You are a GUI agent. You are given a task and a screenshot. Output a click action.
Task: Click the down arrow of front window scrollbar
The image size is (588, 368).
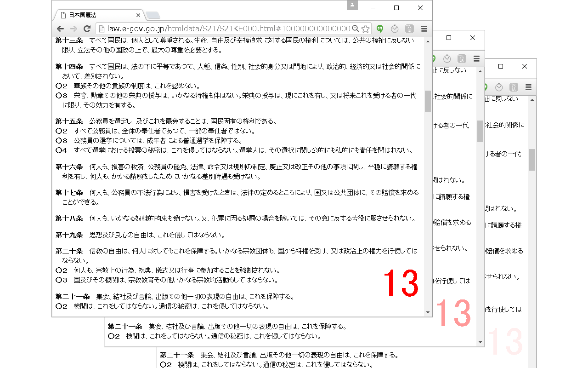coord(428,312)
